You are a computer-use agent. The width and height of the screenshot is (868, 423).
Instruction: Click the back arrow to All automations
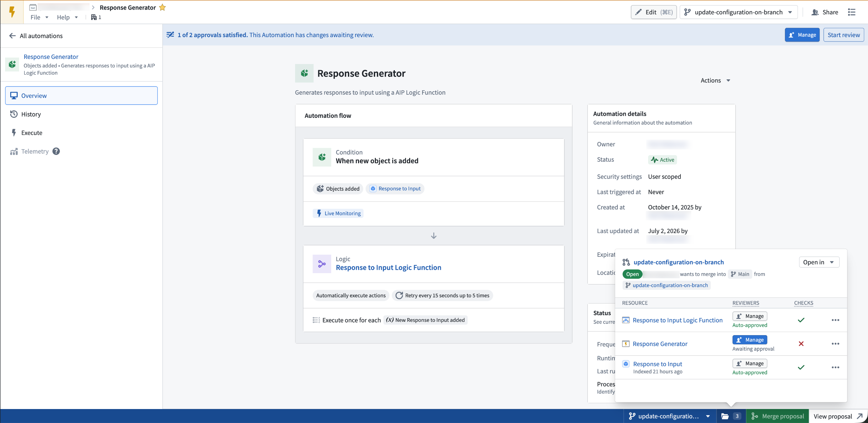tap(13, 36)
